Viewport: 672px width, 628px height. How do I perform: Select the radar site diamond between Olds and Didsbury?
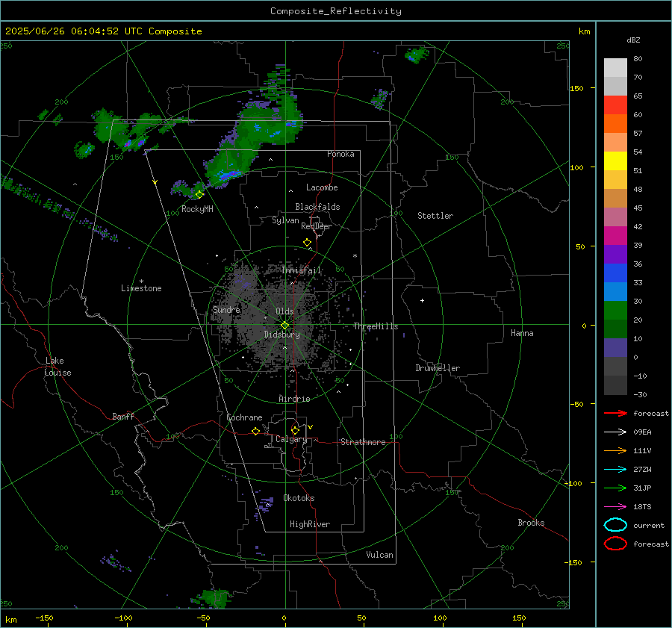(x=284, y=326)
